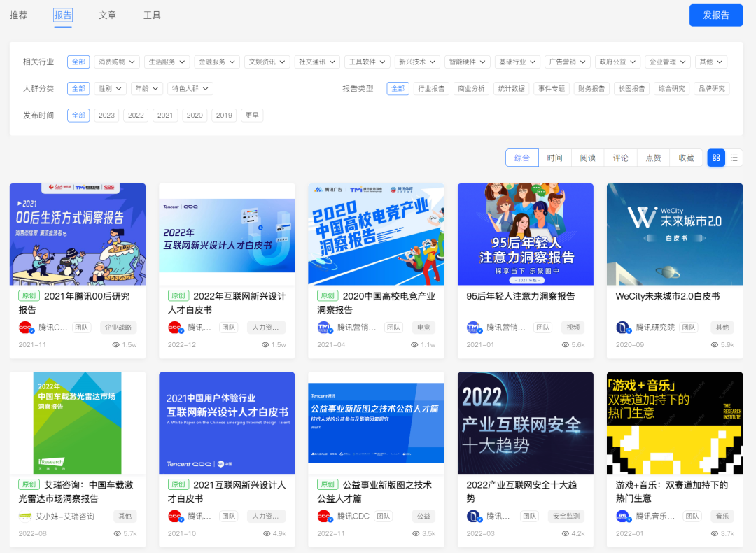Click 腾讯音乐 avatar on 游戏+音乐 card
756x553 pixels.
coord(623,517)
